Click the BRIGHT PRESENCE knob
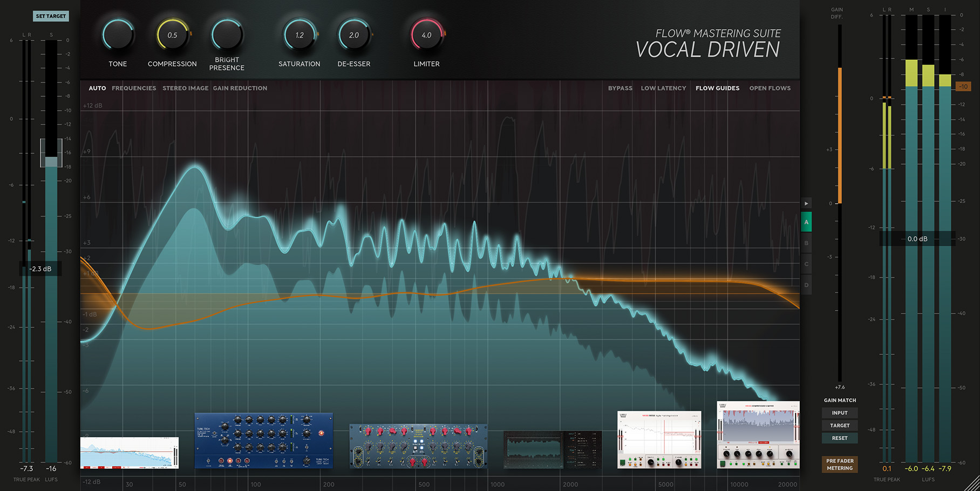This screenshot has width=980, height=491. (x=227, y=36)
